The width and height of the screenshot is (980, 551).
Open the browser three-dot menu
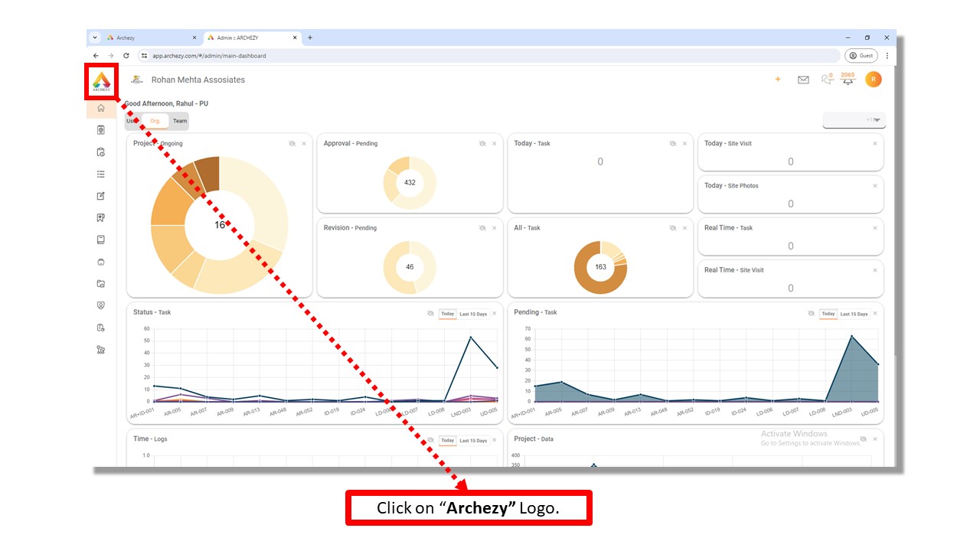click(x=887, y=56)
